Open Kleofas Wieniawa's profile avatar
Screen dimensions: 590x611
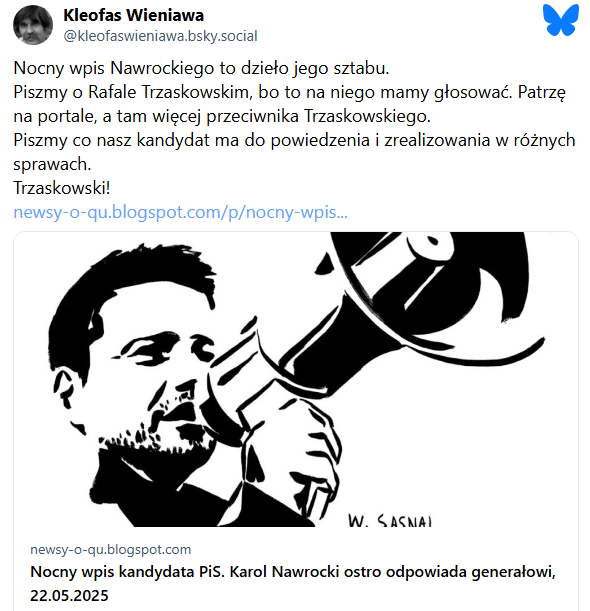(x=33, y=25)
